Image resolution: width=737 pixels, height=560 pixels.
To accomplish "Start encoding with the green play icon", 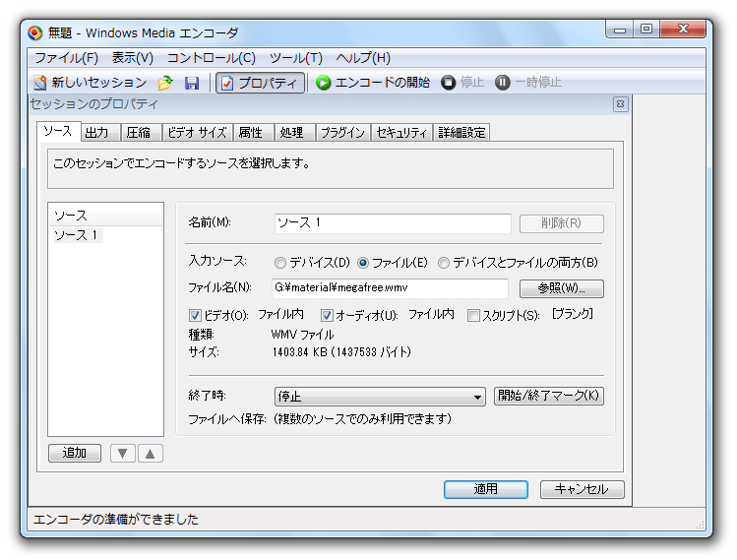I will pos(324,83).
